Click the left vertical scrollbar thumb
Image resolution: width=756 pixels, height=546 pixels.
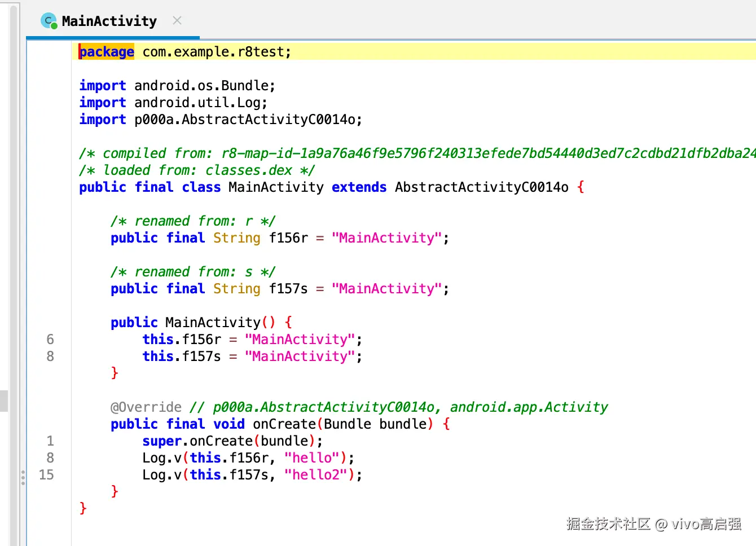pyautogui.click(x=4, y=400)
